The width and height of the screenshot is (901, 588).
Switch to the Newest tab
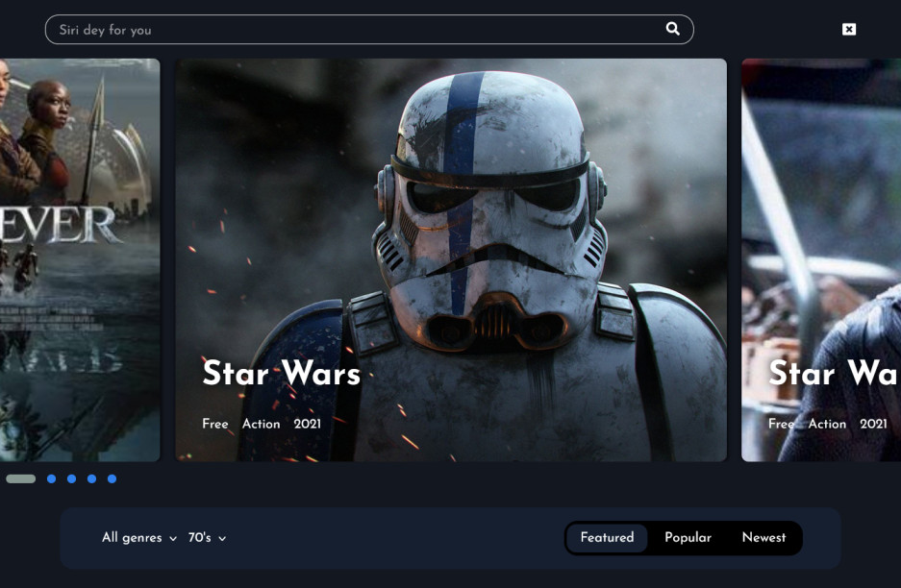pyautogui.click(x=763, y=537)
